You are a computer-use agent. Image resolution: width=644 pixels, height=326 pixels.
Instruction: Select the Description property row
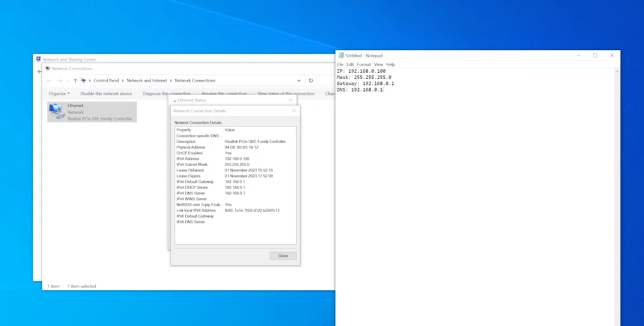[235, 141]
